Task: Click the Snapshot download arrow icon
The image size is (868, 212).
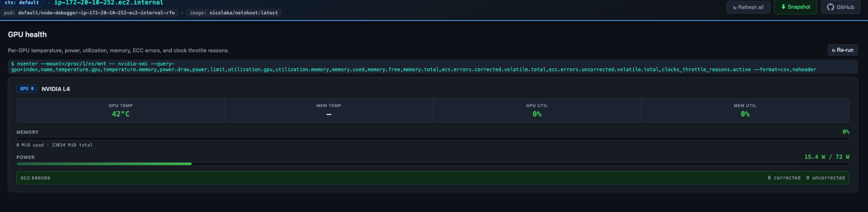Action: pyautogui.click(x=783, y=7)
